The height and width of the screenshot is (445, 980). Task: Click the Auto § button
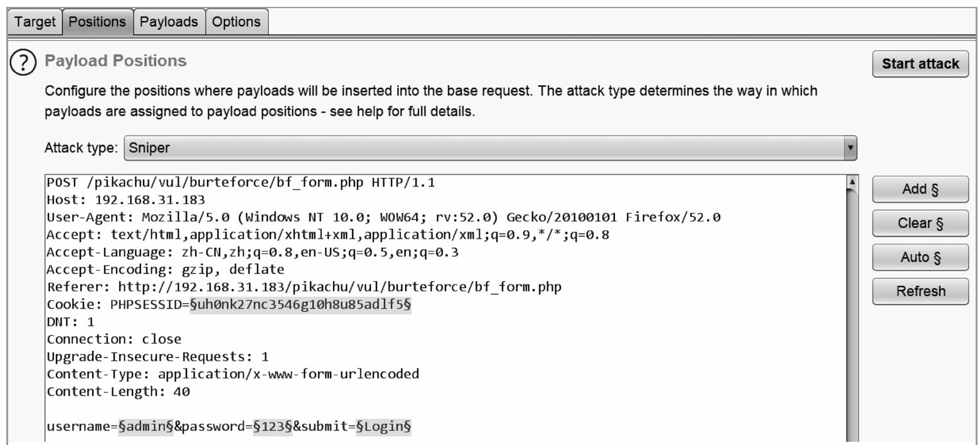click(920, 257)
